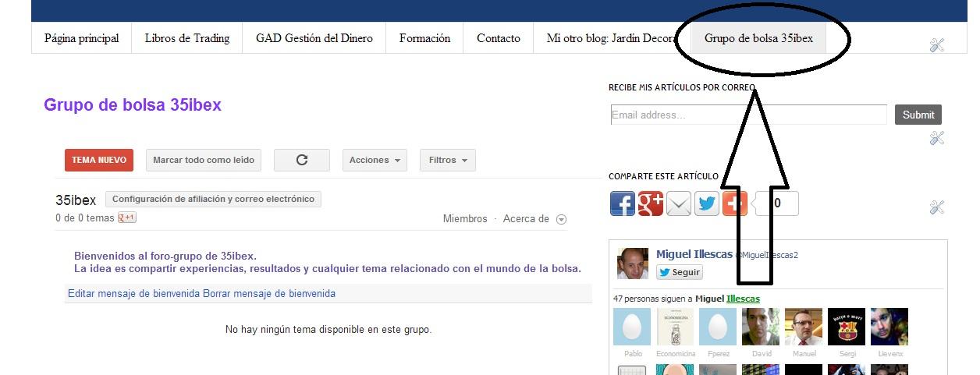Image resolution: width=980 pixels, height=375 pixels.
Task: Open the Miembros link
Action: point(465,219)
